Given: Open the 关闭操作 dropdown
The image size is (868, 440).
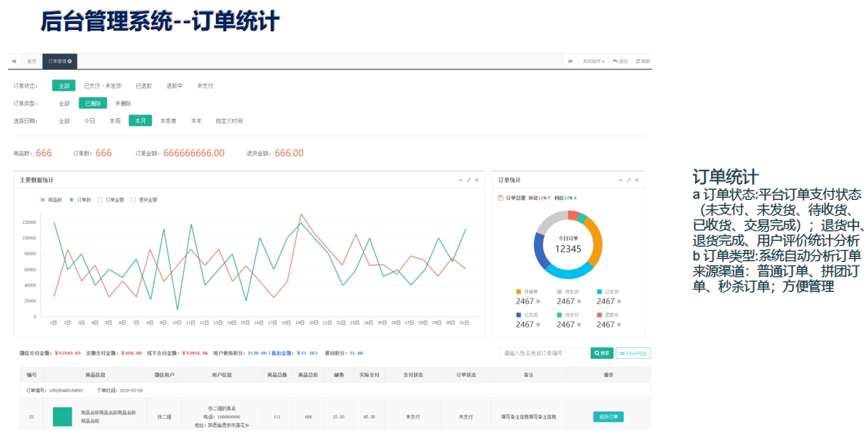Looking at the screenshot, I should 591,61.
